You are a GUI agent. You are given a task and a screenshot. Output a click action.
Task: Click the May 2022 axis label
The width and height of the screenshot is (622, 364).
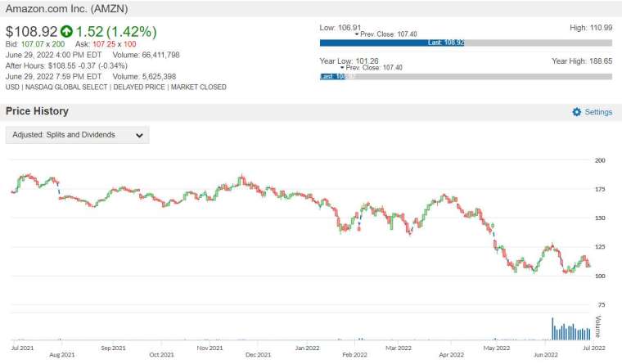tap(497, 348)
